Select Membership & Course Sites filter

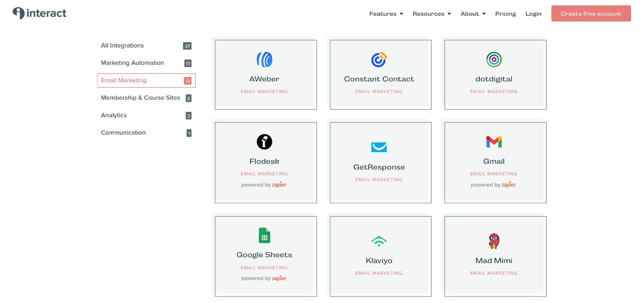146,98
